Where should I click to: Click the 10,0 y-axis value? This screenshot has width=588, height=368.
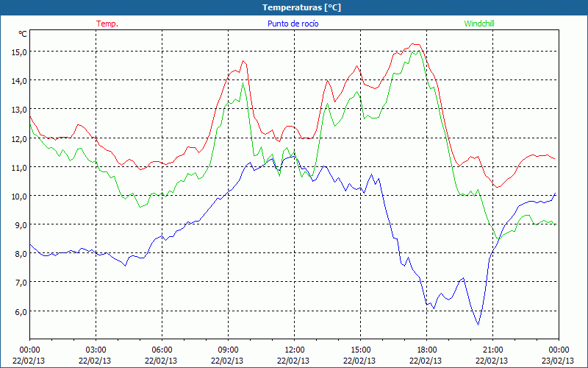coord(18,196)
